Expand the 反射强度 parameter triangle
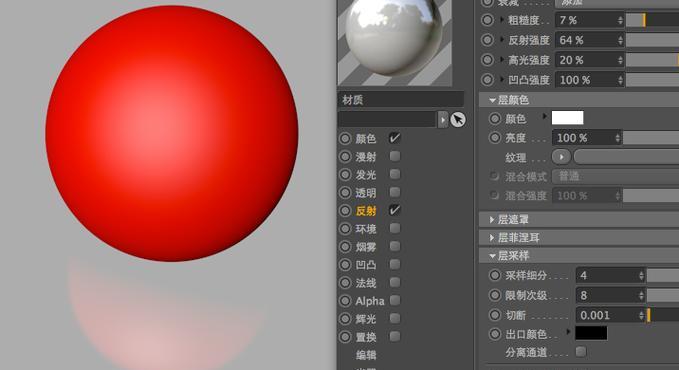Screen dimensions: 679x370 tap(502, 39)
